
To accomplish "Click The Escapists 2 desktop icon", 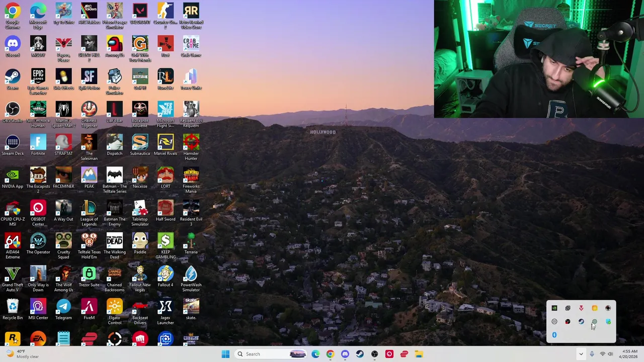I will pyautogui.click(x=38, y=180).
